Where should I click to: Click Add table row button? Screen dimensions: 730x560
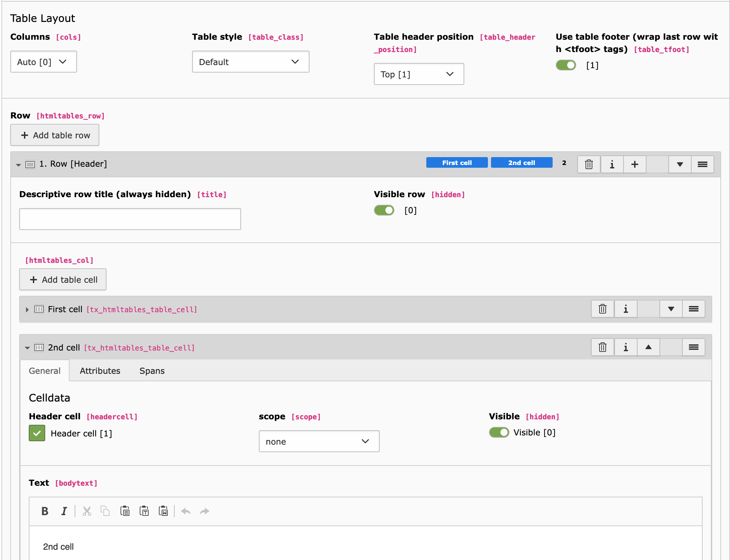point(55,135)
